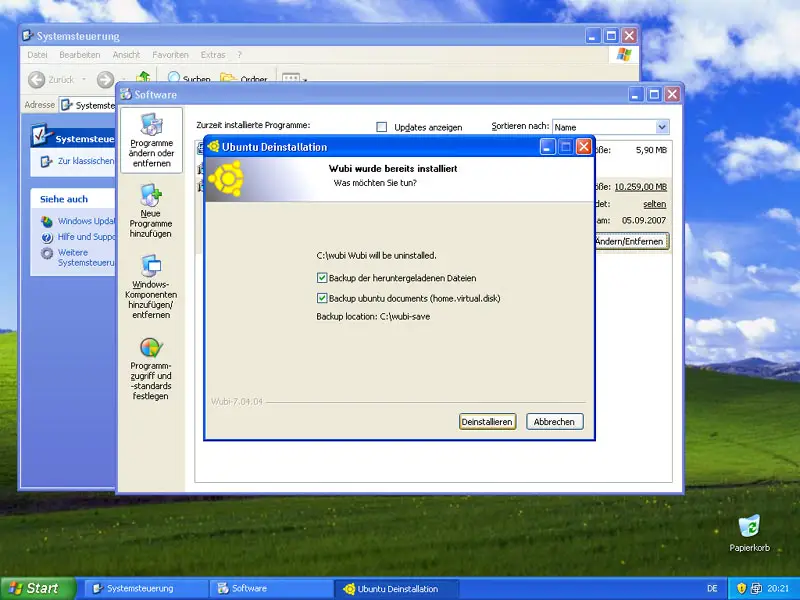Click the Backup location C:\wubi-save text
This screenshot has width=800, height=600.
pyautogui.click(x=373, y=316)
